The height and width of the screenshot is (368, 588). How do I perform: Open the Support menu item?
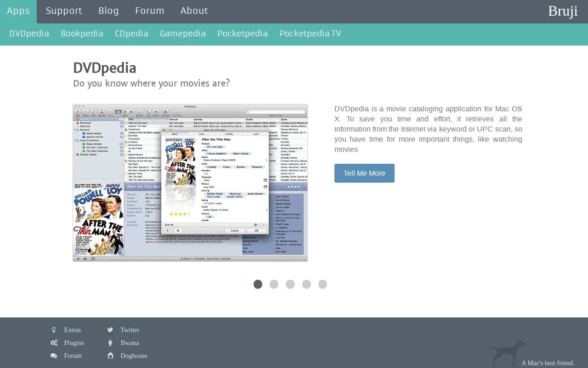(64, 11)
